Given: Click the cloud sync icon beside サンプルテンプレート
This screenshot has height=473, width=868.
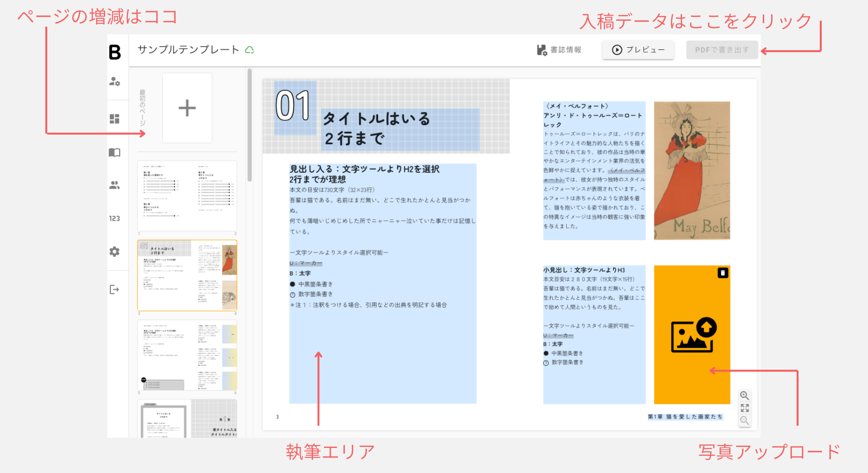Looking at the screenshot, I should [x=250, y=50].
